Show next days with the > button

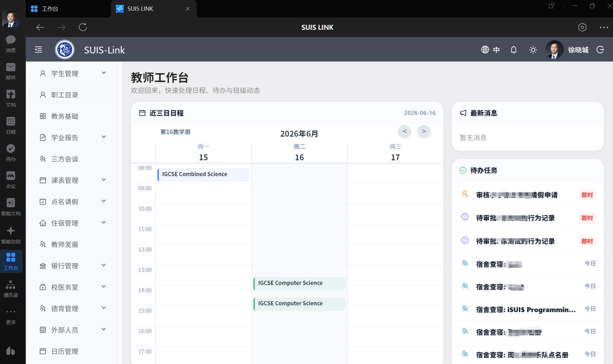click(x=424, y=131)
